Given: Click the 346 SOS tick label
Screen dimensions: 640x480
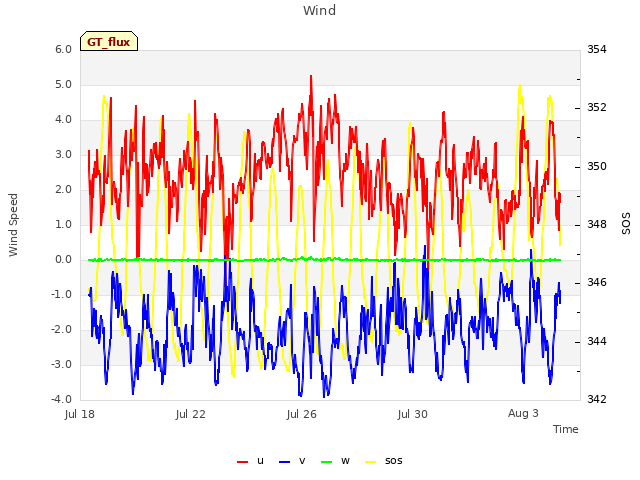Looking at the screenshot, I should coord(597,282).
